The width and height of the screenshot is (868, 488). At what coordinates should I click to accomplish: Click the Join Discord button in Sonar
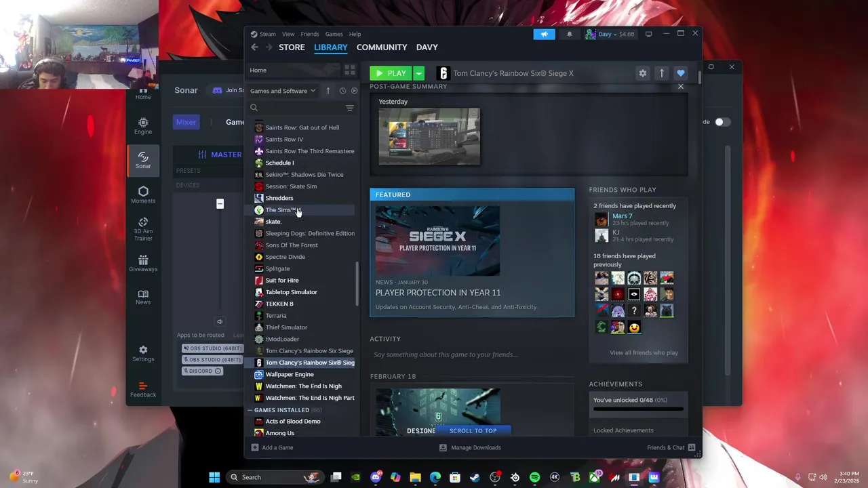[229, 91]
